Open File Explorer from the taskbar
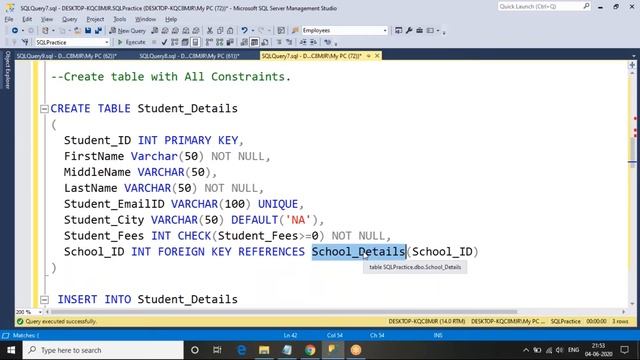This screenshot has height=360, width=640. [264, 350]
